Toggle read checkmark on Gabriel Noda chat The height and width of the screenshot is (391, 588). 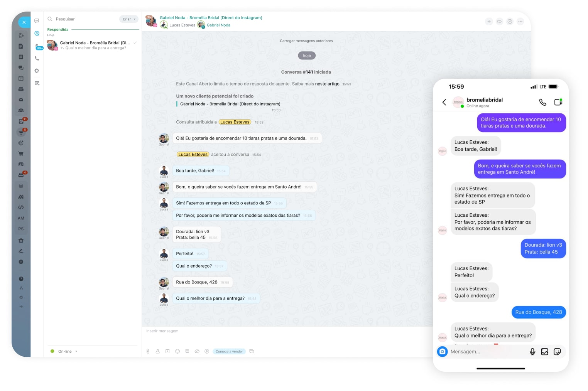point(135,43)
